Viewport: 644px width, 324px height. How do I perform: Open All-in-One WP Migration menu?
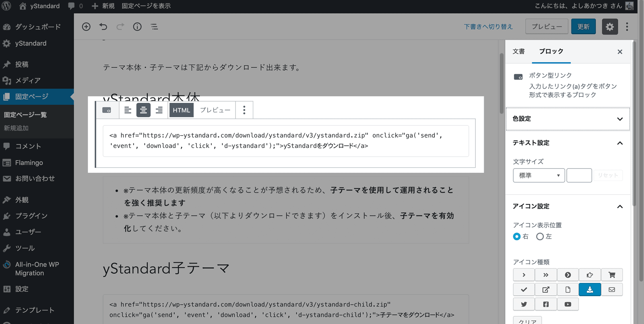(37, 269)
